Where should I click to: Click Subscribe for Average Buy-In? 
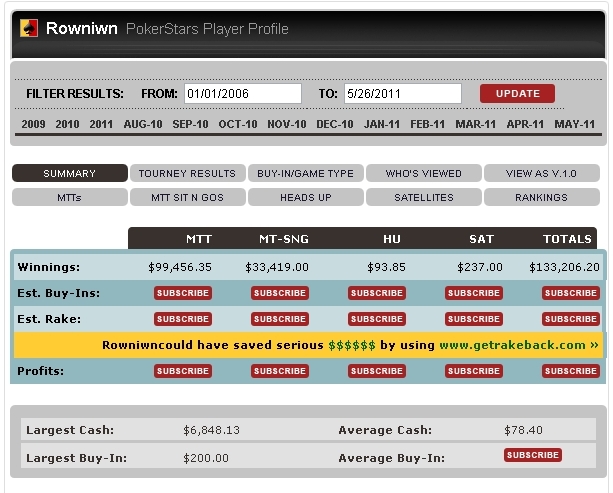(x=533, y=455)
